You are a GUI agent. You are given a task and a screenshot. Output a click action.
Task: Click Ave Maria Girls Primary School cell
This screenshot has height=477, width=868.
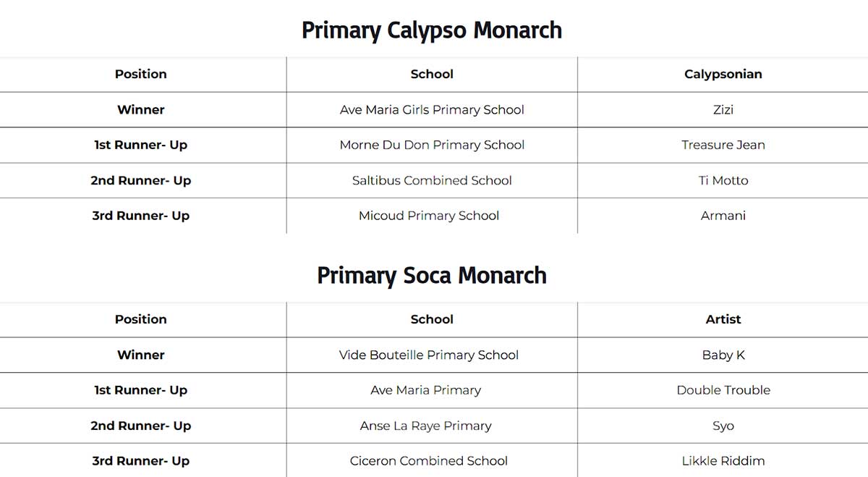432,110
